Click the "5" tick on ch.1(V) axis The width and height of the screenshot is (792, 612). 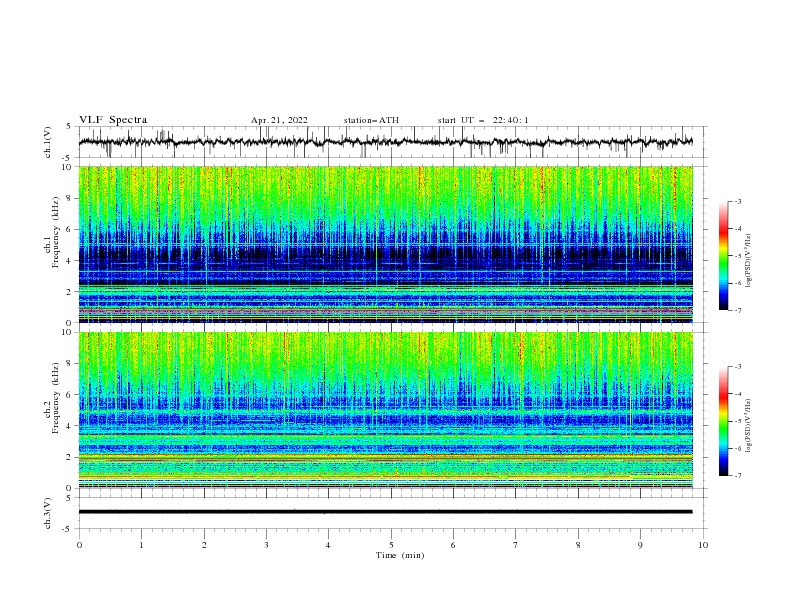click(x=69, y=127)
